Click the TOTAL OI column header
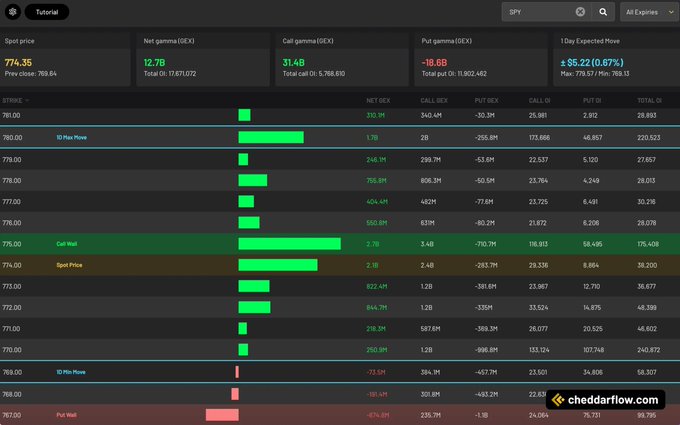 click(x=649, y=101)
